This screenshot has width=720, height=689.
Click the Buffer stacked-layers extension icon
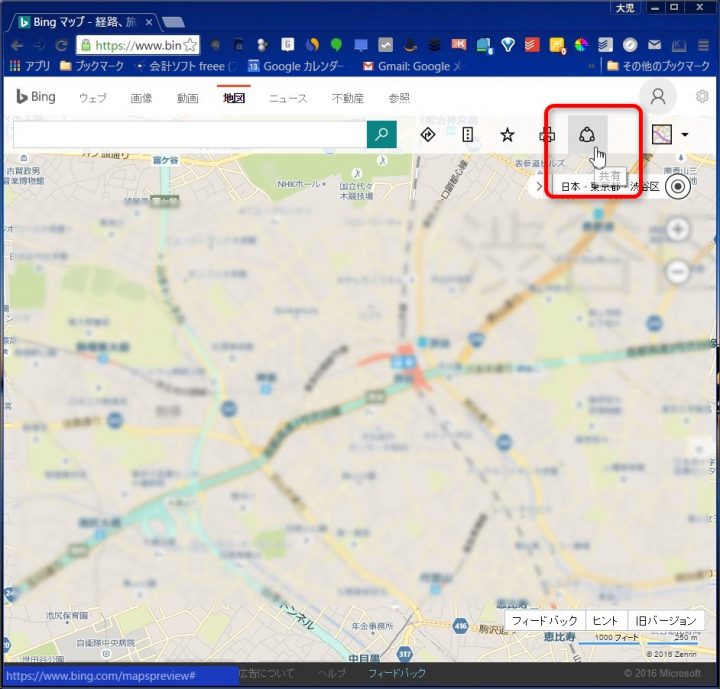click(434, 45)
